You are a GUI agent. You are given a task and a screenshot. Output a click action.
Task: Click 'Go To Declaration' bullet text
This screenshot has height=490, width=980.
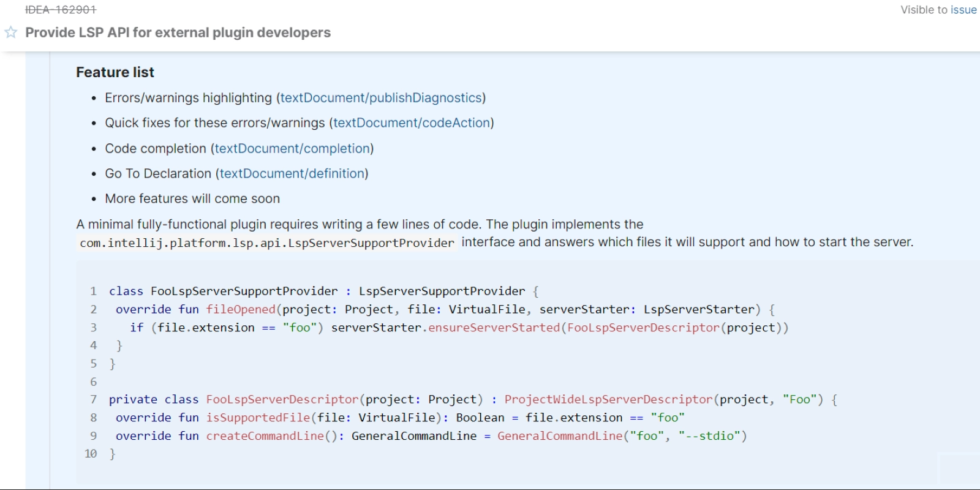[158, 174]
